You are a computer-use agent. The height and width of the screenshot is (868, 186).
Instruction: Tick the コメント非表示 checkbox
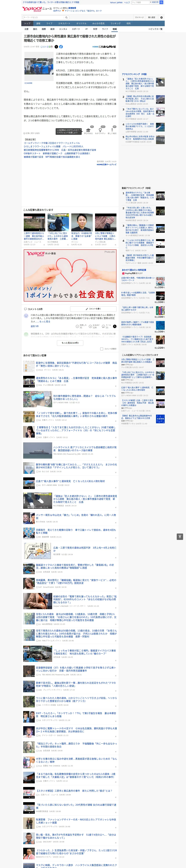(102, 349)
